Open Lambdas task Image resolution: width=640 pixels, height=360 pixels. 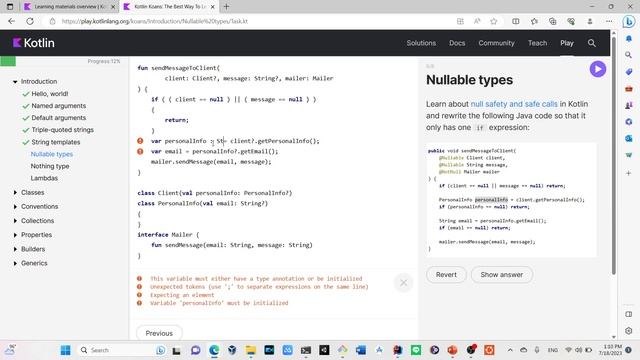[x=44, y=178]
